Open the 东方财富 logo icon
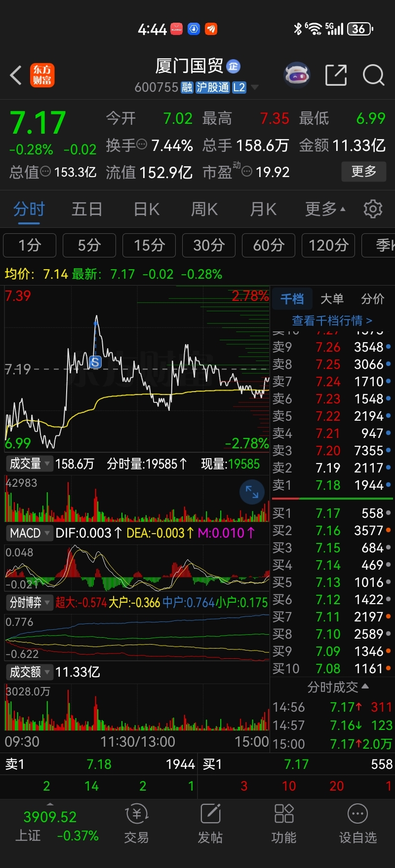395x868 pixels. (42, 75)
